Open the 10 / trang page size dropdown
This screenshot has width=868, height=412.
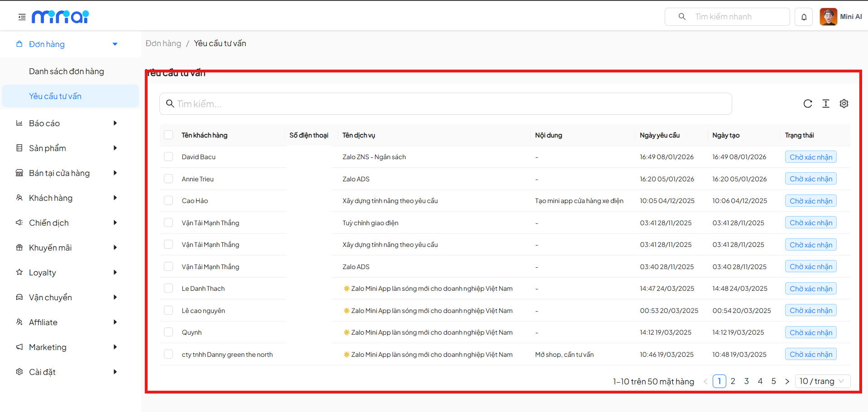(x=822, y=381)
